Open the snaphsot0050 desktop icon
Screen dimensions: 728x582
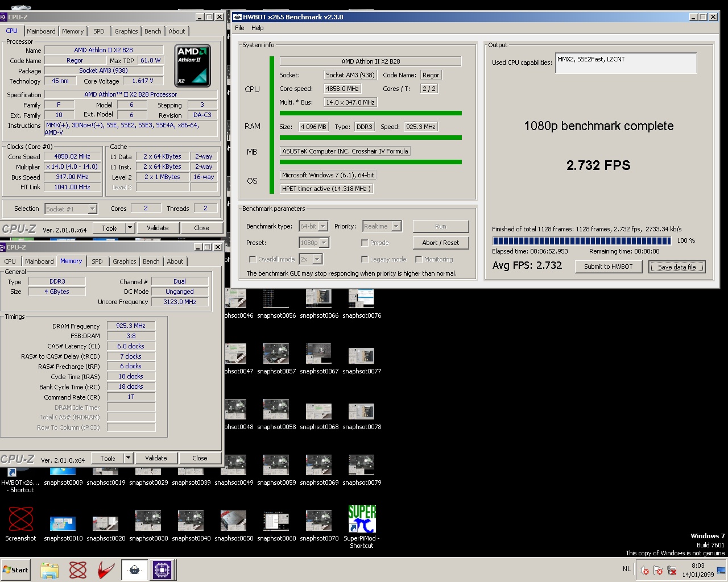234,526
